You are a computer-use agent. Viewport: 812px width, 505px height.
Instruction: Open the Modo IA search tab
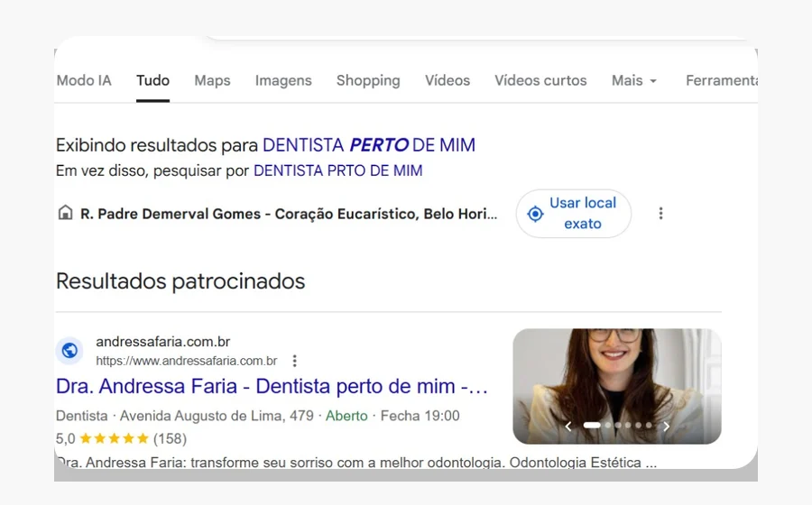click(x=84, y=80)
